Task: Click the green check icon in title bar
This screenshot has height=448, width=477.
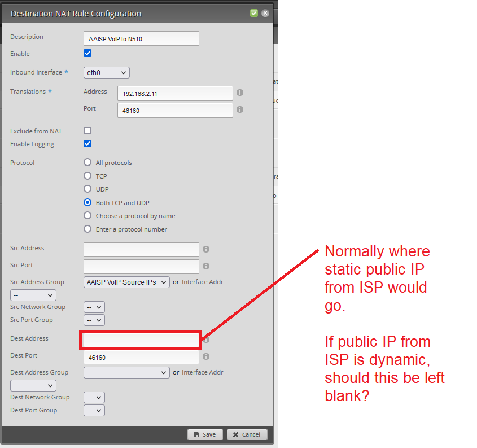Action: 254,13
